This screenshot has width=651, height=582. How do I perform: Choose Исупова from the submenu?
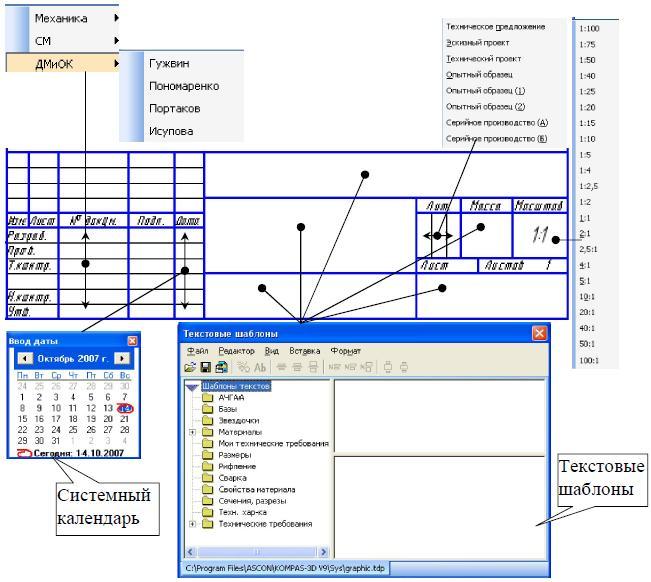tap(171, 131)
